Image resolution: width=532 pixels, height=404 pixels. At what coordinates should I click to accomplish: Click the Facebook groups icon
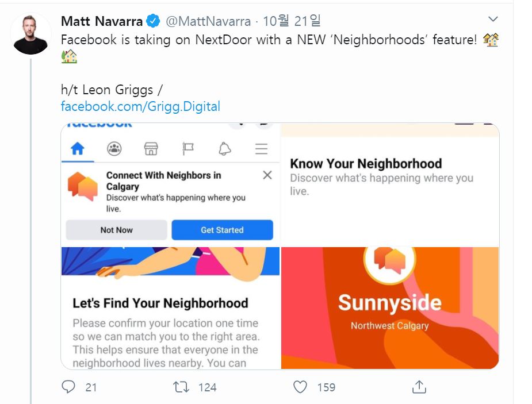(x=114, y=149)
